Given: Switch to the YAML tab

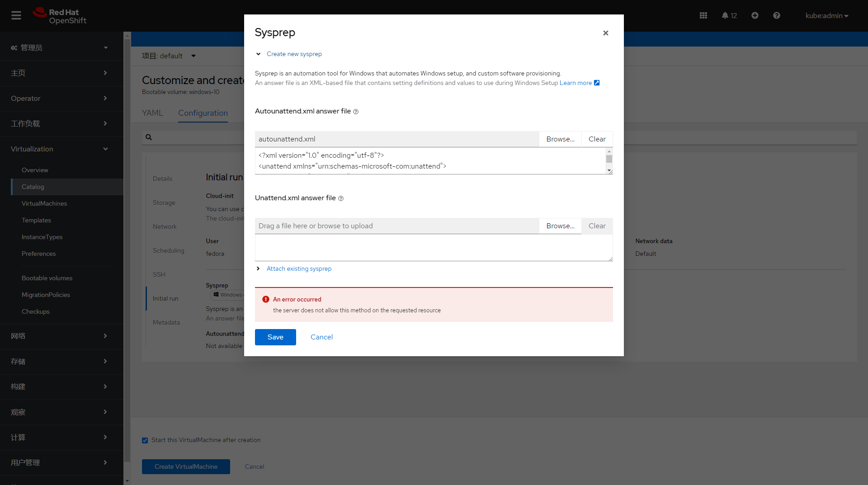Looking at the screenshot, I should tap(152, 113).
